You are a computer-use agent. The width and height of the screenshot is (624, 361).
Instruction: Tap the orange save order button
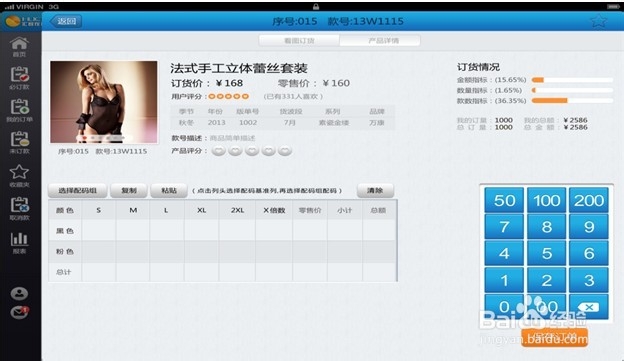554,337
